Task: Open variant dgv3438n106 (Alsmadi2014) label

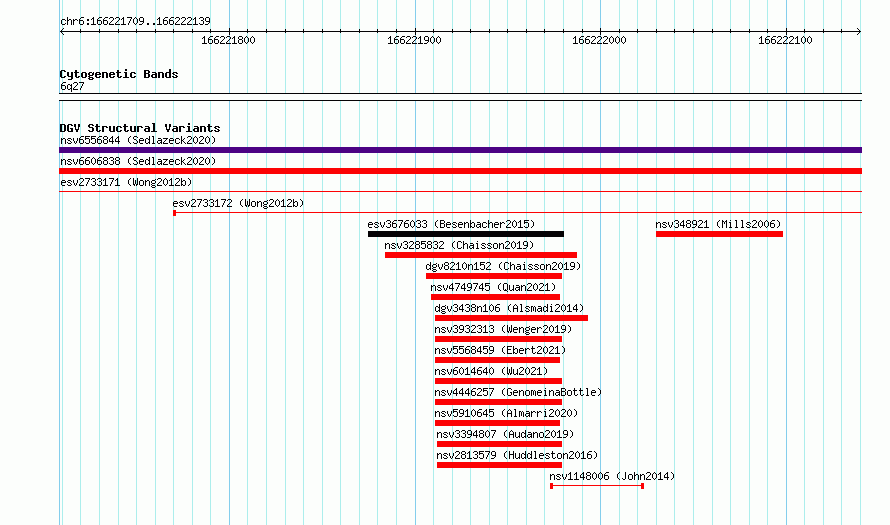Action: (509, 308)
